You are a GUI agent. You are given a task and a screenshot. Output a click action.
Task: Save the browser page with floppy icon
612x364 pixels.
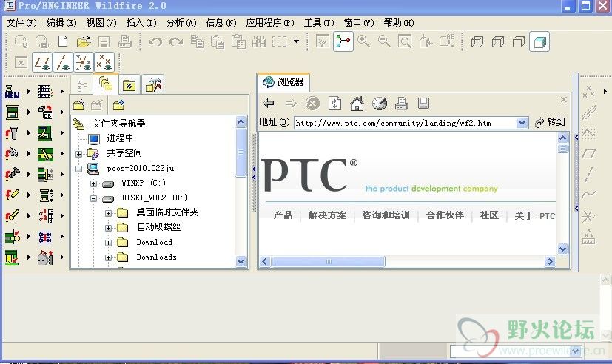tap(423, 104)
